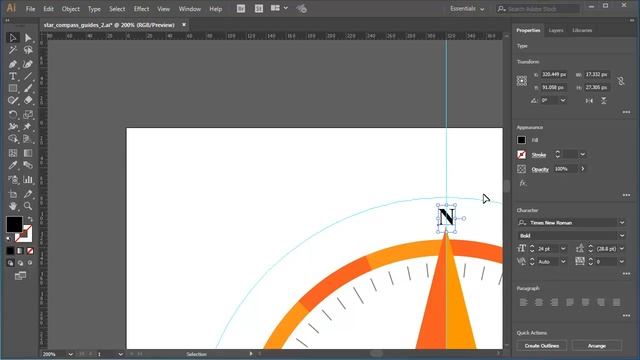Image resolution: width=640 pixels, height=360 pixels.
Task: Select the Eraser tool
Action: tap(28, 100)
